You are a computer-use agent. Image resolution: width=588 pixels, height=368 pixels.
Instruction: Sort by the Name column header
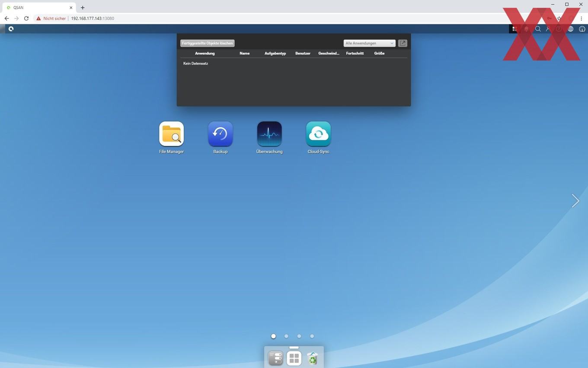pos(245,53)
